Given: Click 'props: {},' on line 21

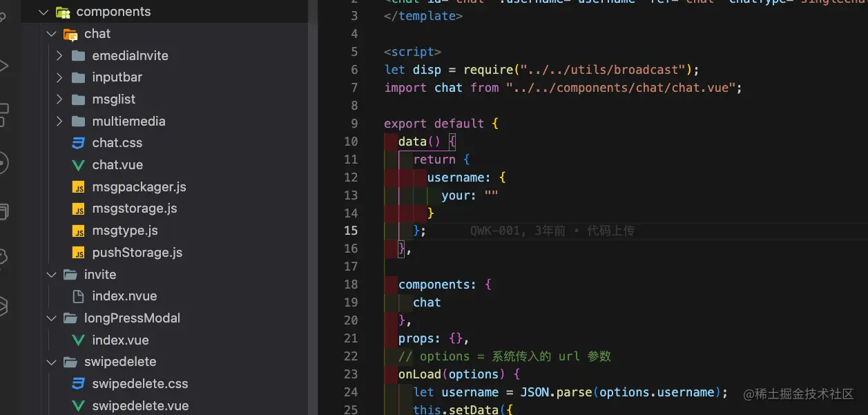Looking at the screenshot, I should click(434, 338).
